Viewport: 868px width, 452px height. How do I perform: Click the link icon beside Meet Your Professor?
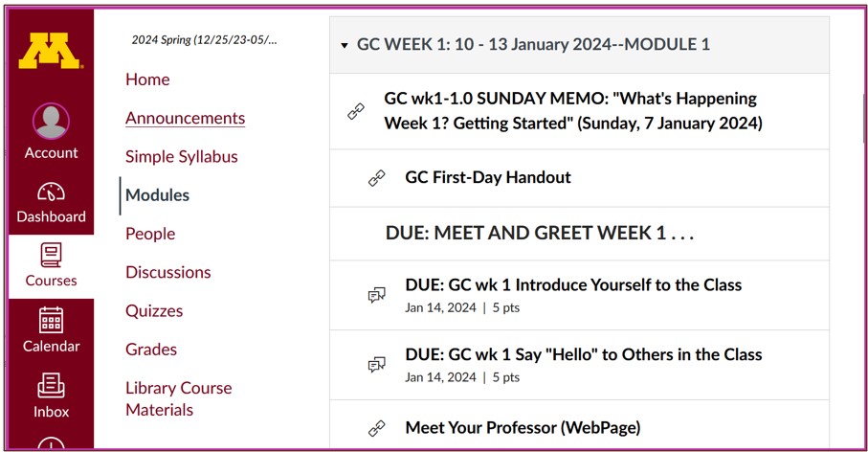(377, 428)
